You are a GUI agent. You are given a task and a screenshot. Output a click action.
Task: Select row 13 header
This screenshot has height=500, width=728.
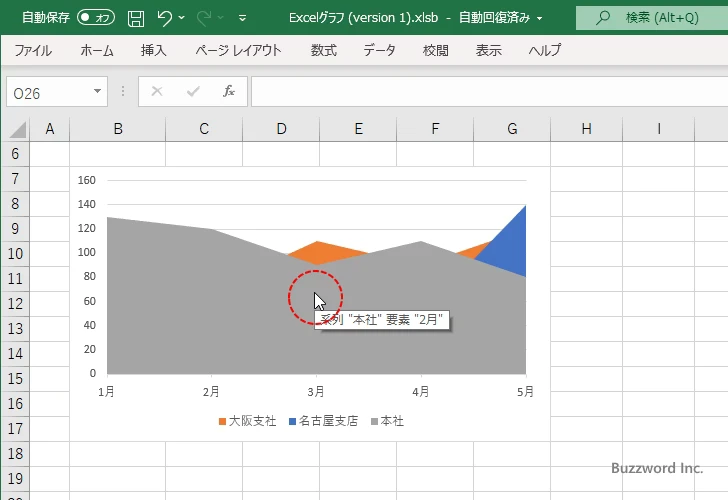point(15,329)
